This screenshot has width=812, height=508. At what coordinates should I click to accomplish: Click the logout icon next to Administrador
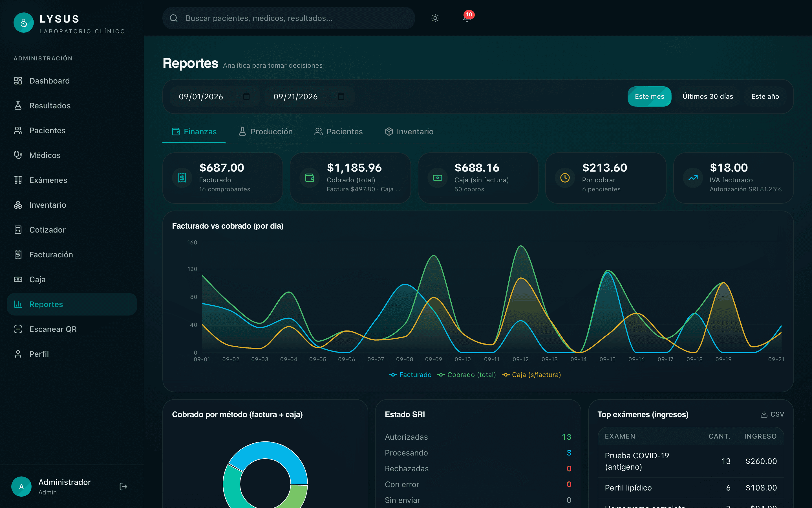pyautogui.click(x=123, y=487)
